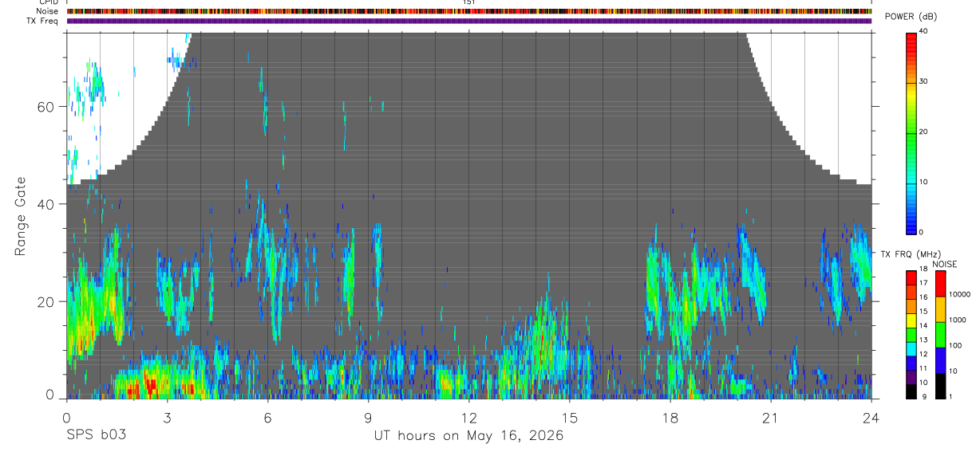
Task: Click the NOISE color scale bar
Action: point(940,335)
